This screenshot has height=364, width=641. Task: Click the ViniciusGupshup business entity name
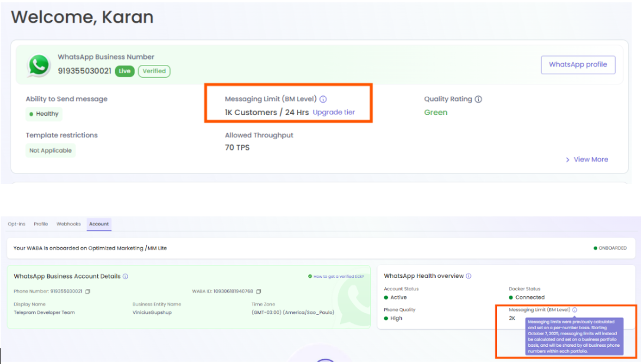click(x=152, y=313)
